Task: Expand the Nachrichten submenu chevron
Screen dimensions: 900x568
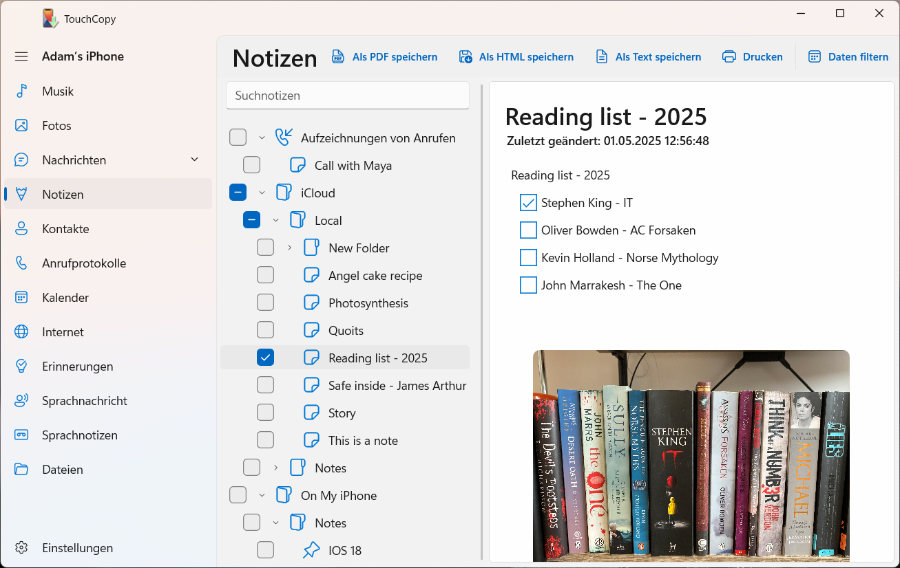Action: [195, 159]
